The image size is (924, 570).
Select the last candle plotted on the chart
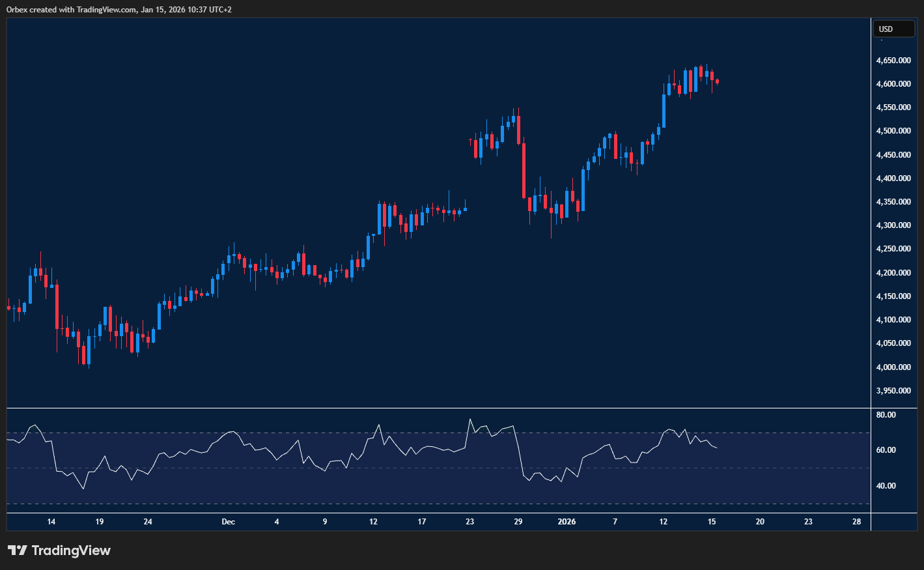pos(716,81)
